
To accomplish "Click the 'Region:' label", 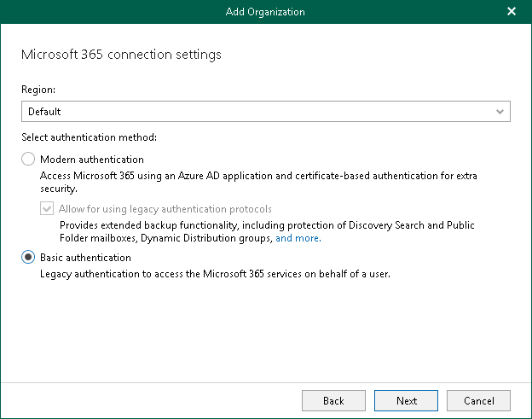I will click(38, 90).
